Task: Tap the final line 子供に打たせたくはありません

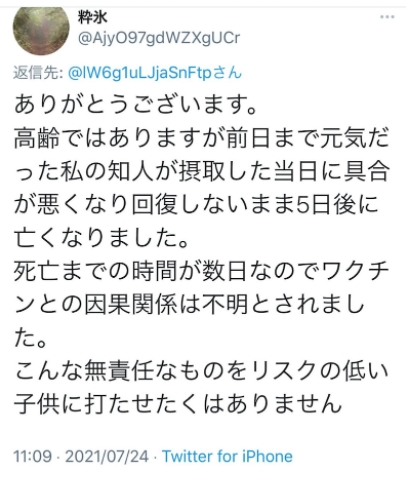Action: pyautogui.click(x=178, y=404)
